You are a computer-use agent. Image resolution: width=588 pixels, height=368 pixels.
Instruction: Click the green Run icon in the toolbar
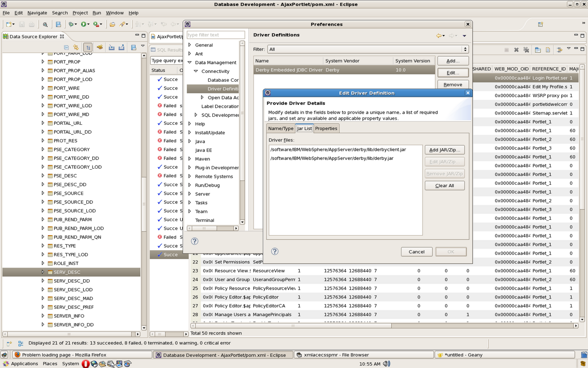tap(84, 24)
